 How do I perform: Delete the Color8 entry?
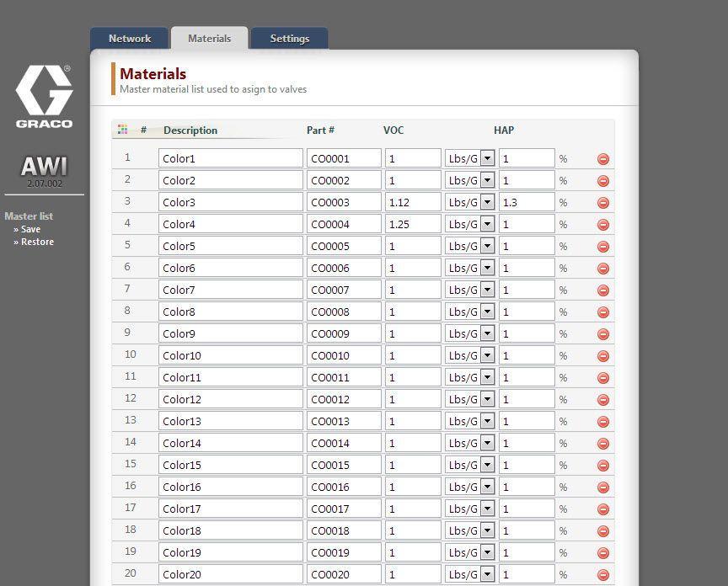(x=603, y=312)
